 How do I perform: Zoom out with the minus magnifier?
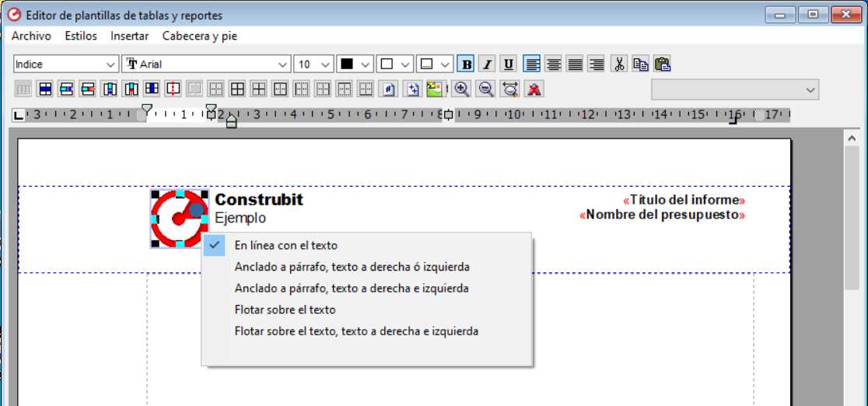point(485,89)
